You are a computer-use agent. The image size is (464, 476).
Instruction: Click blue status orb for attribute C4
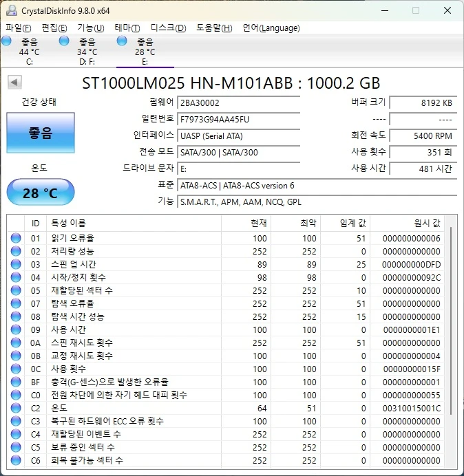click(16, 434)
